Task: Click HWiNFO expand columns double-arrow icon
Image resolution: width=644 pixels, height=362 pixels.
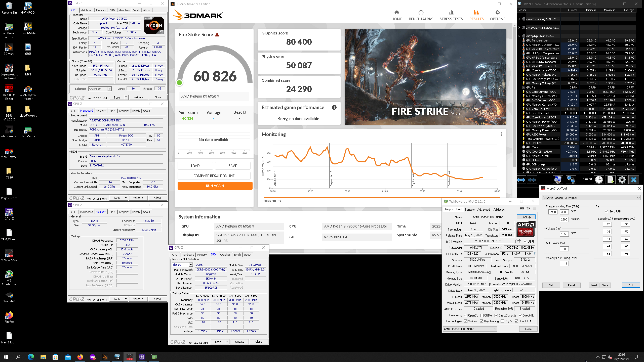Action: tap(521, 180)
